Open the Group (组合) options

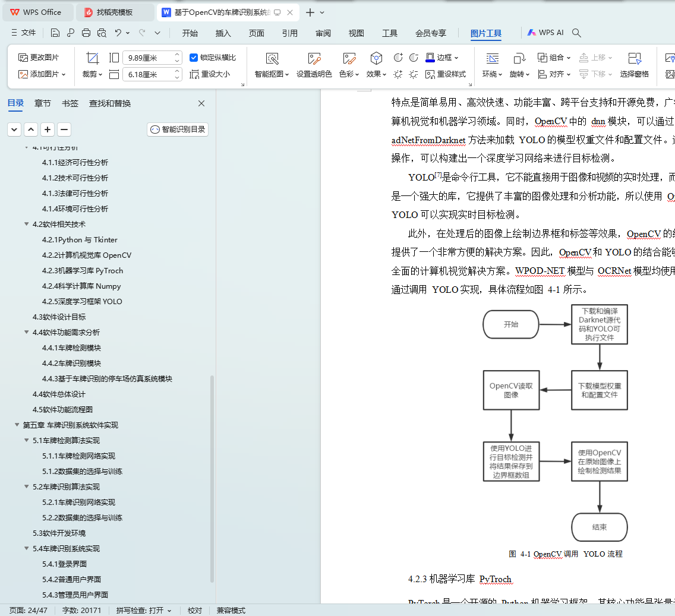click(x=554, y=57)
